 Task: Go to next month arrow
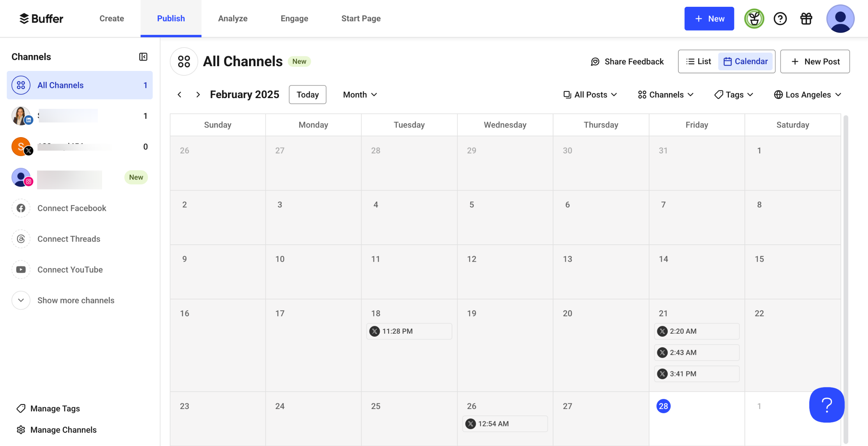pyautogui.click(x=198, y=95)
